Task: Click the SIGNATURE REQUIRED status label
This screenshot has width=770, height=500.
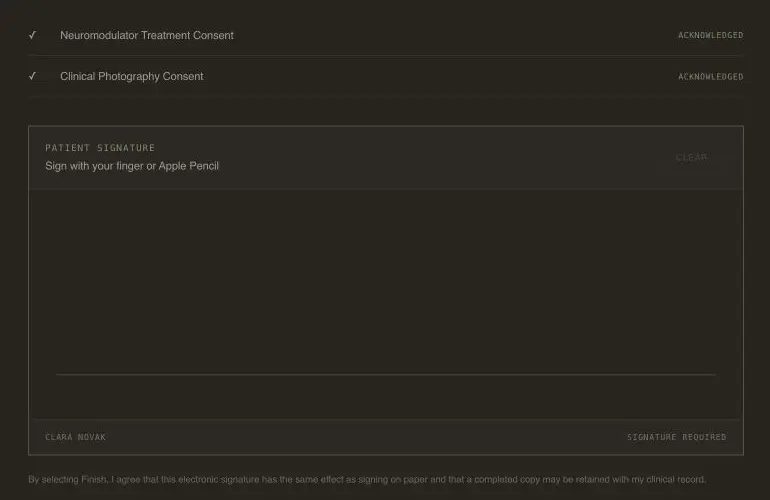Action: pos(677,437)
